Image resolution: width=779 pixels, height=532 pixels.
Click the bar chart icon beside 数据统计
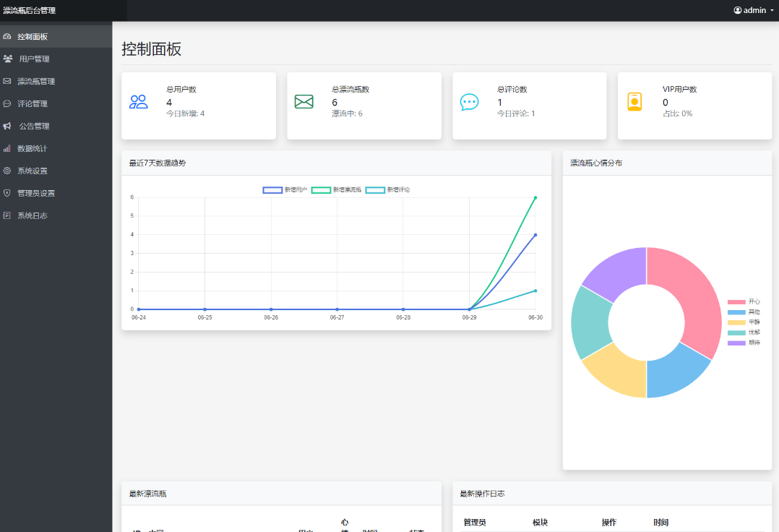point(7,148)
